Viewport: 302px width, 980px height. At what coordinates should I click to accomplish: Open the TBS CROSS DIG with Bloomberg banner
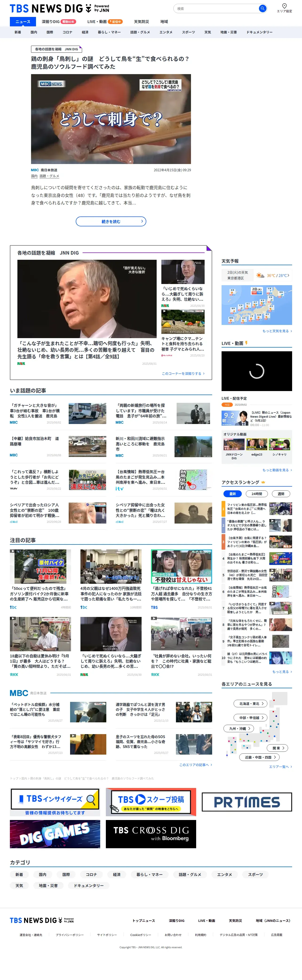(x=151, y=834)
